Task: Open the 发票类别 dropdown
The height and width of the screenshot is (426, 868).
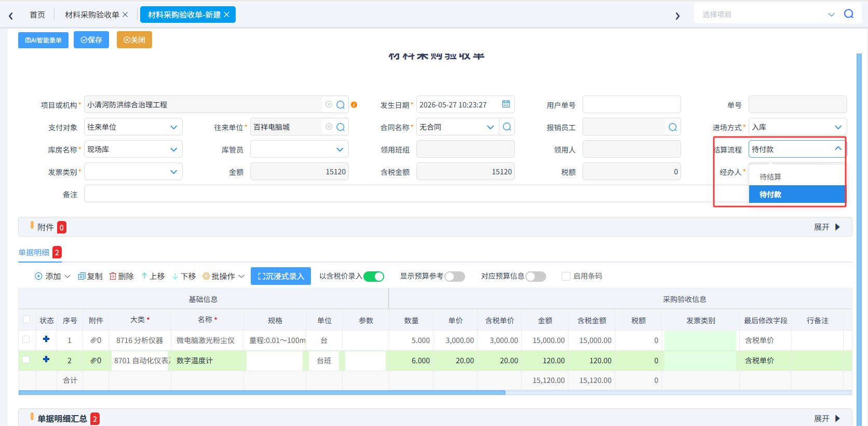Action: coord(133,172)
